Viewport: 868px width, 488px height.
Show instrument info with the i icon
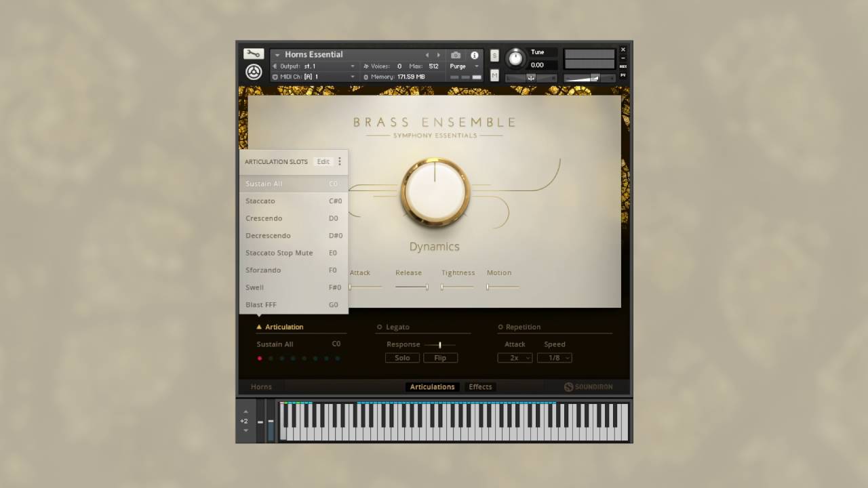[x=475, y=55]
